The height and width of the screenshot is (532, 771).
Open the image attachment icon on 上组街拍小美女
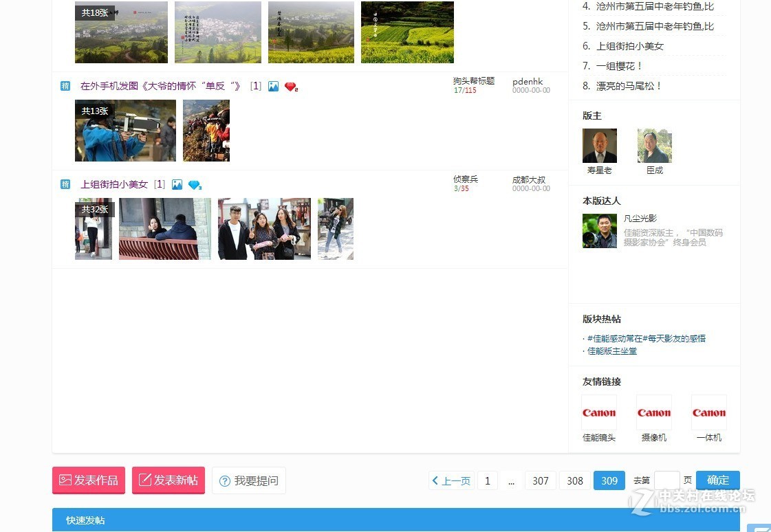pyautogui.click(x=178, y=184)
